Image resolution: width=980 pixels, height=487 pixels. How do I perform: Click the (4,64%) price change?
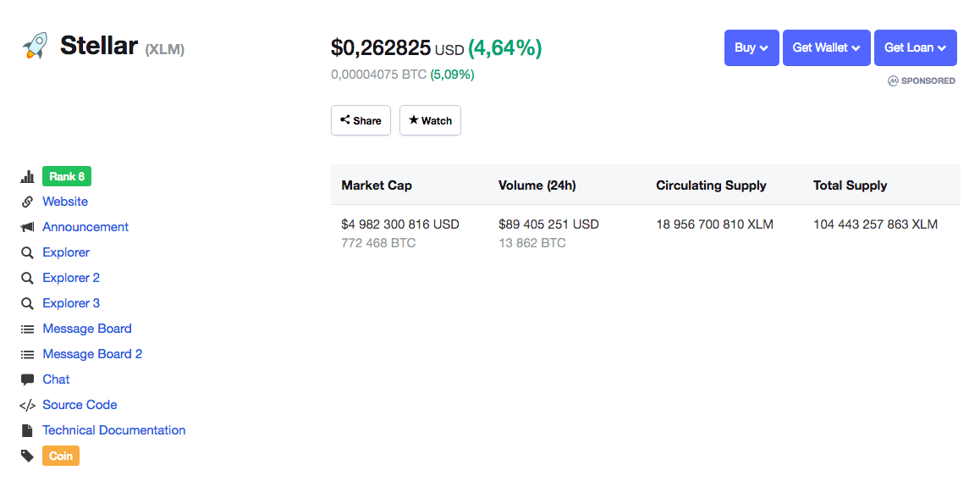pyautogui.click(x=505, y=47)
